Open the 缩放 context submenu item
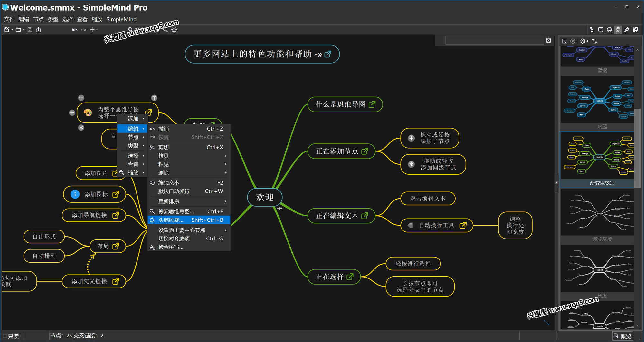The image size is (644, 342). [132, 172]
